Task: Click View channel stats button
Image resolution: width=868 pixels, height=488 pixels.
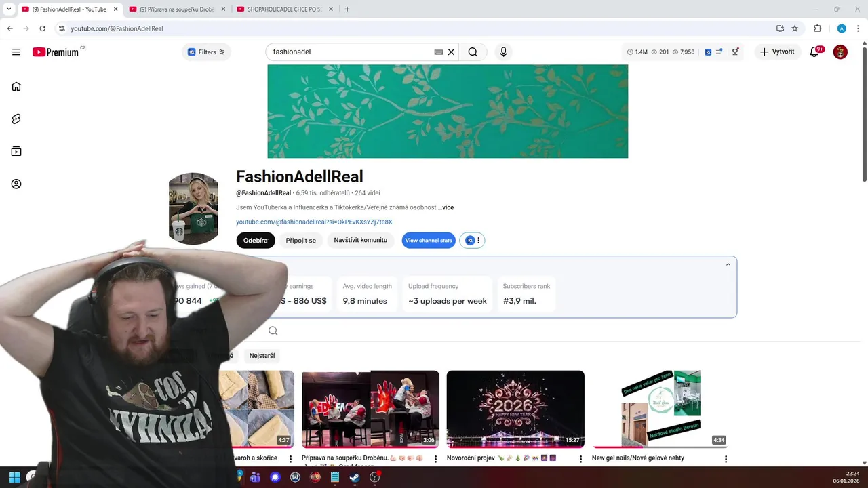Action: [x=429, y=241]
